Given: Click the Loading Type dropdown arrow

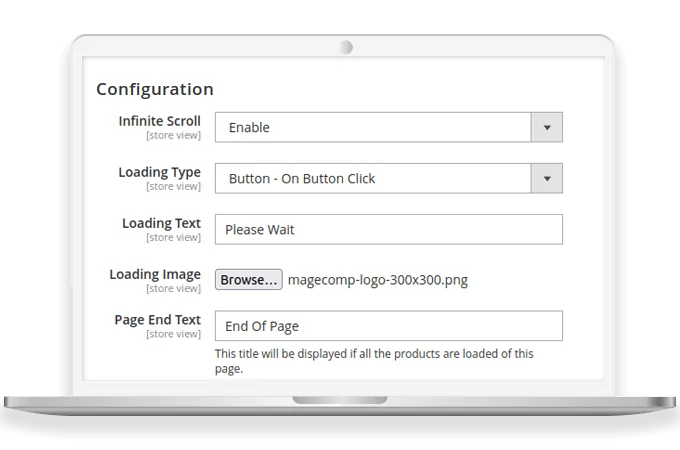Looking at the screenshot, I should pyautogui.click(x=546, y=178).
